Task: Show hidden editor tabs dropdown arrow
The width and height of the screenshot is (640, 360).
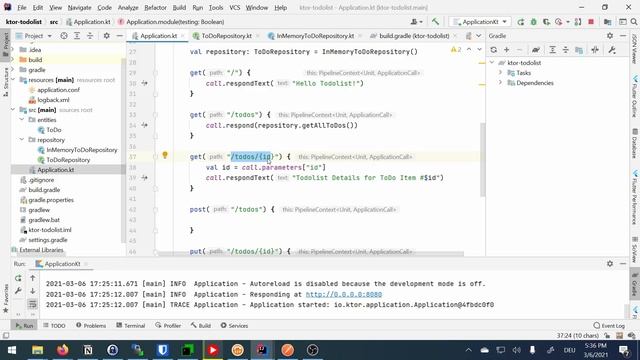Action: coord(478,36)
